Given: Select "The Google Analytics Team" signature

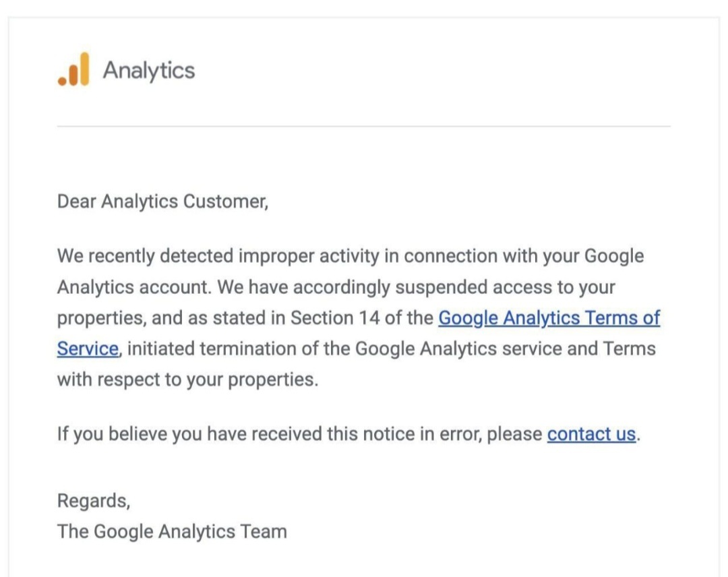Looking at the screenshot, I should click(172, 531).
